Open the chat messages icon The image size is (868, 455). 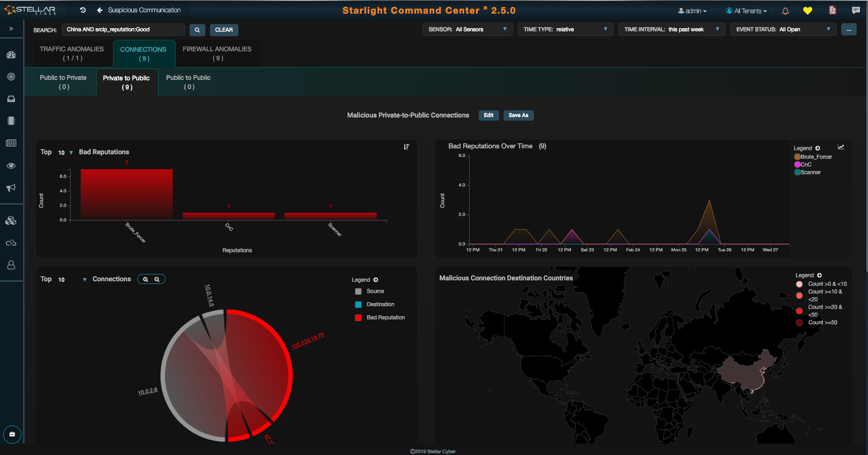(x=856, y=10)
